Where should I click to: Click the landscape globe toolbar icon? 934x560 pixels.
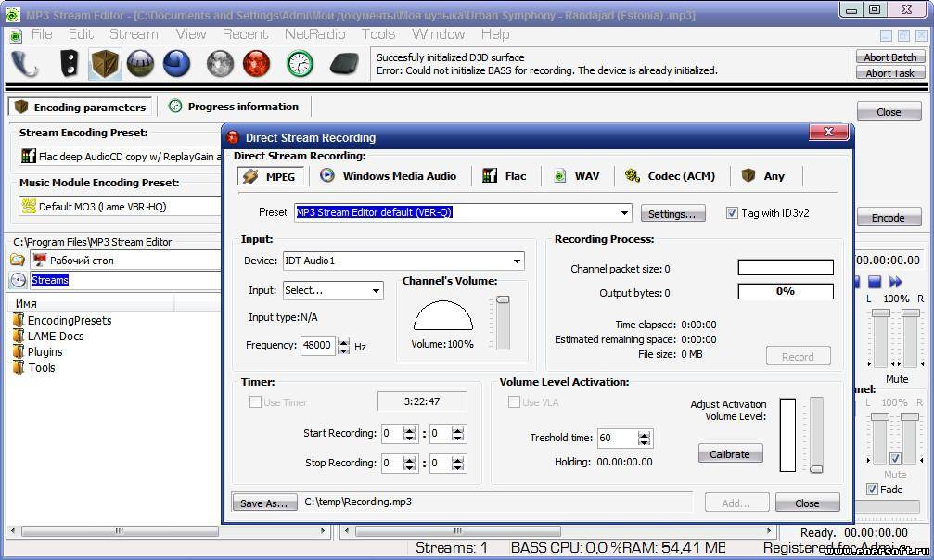[141, 64]
